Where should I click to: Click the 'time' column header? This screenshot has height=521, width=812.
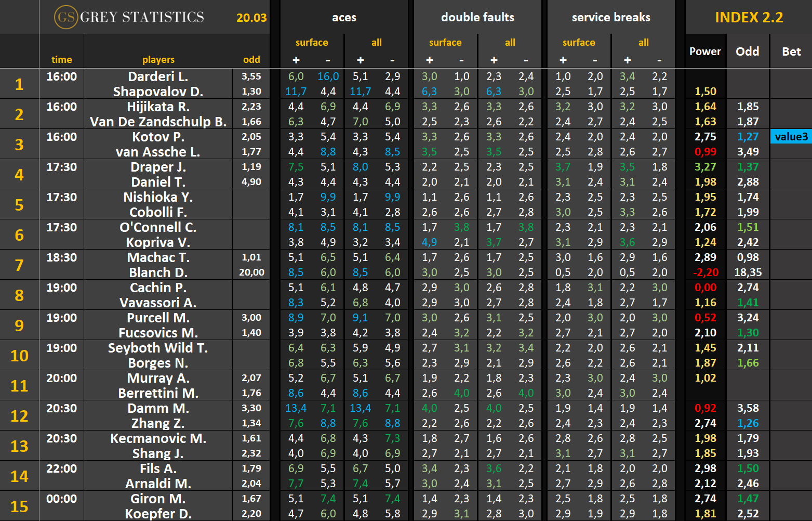point(62,60)
